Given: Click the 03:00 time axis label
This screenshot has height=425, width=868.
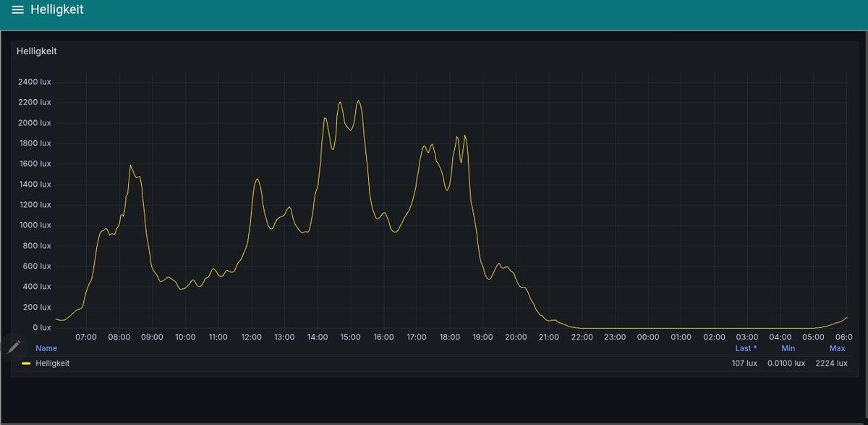Looking at the screenshot, I should click(747, 337).
